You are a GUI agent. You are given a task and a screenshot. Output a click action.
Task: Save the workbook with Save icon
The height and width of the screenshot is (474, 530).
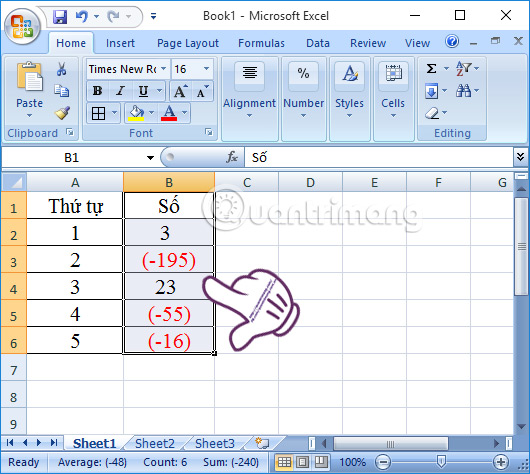[x=60, y=17]
